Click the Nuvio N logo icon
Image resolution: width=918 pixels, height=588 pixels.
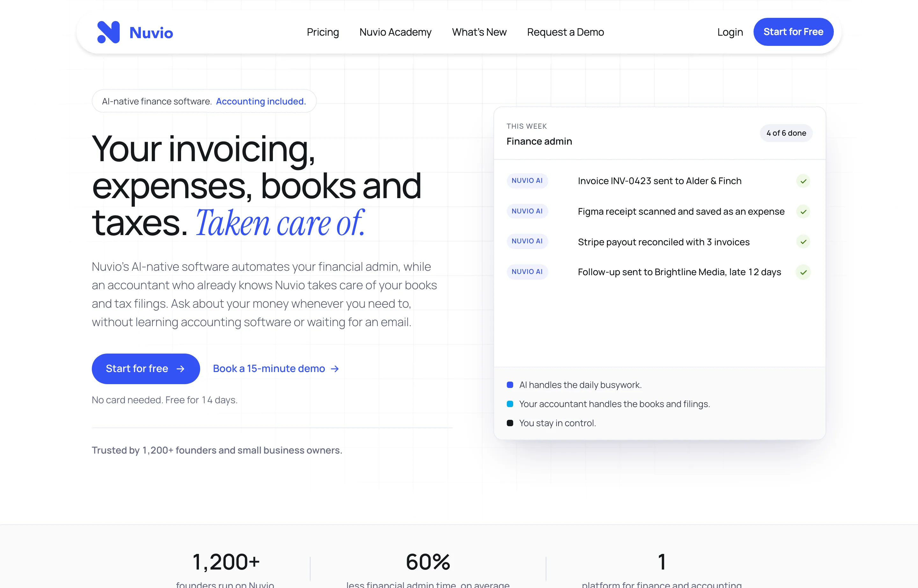[108, 32]
